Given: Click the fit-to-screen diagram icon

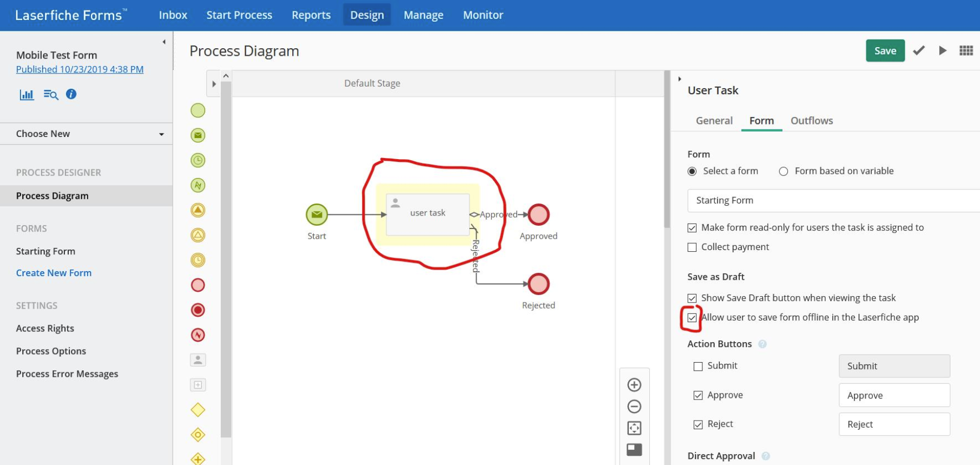Looking at the screenshot, I should tap(634, 428).
